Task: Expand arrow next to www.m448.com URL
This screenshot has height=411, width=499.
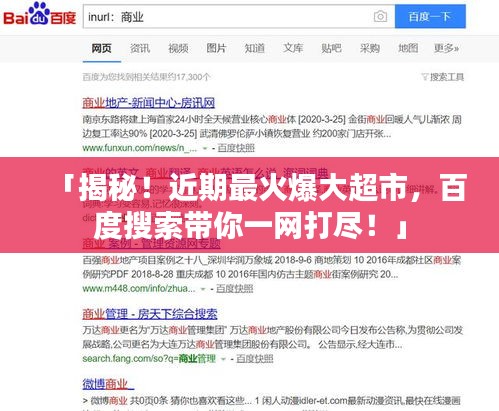Action: [203, 289]
